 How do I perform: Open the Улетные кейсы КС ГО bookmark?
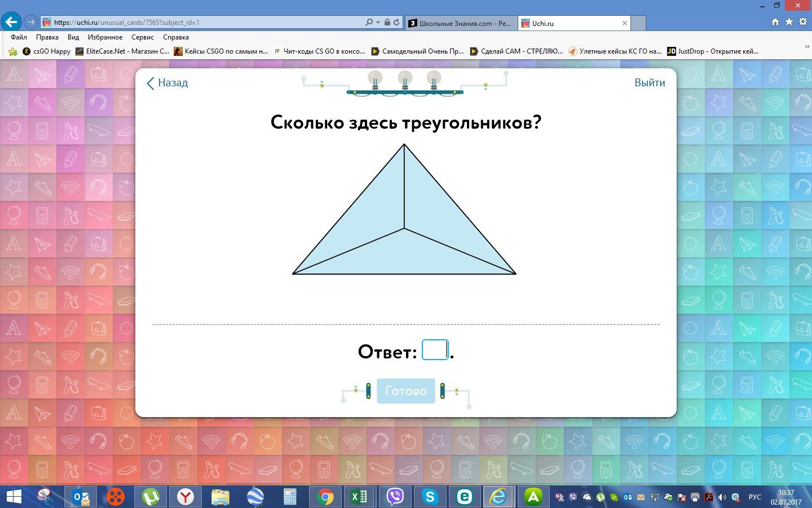[x=615, y=51]
